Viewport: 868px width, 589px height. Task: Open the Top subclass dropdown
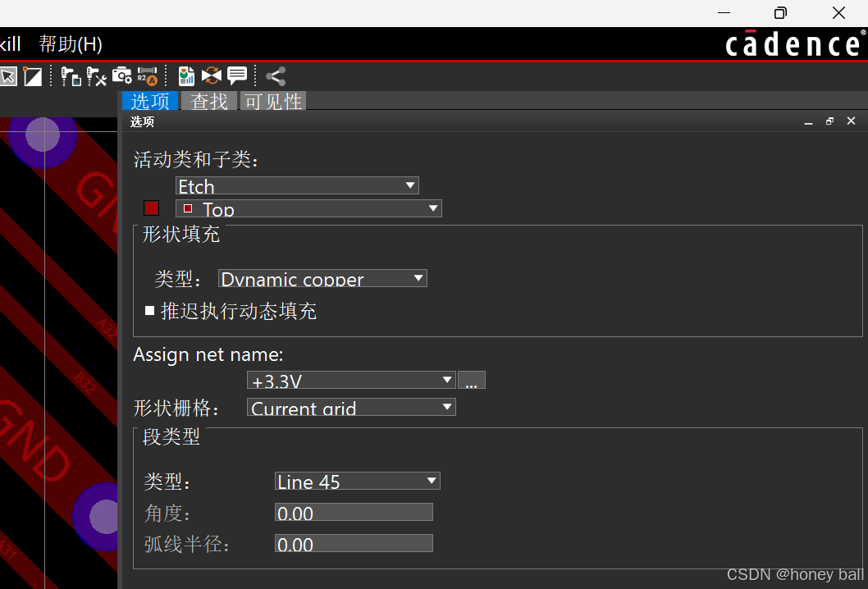click(x=309, y=208)
